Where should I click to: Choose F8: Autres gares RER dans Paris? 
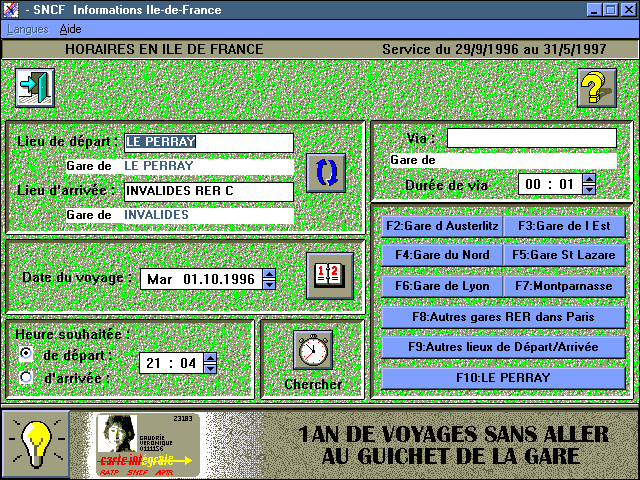pyautogui.click(x=503, y=317)
